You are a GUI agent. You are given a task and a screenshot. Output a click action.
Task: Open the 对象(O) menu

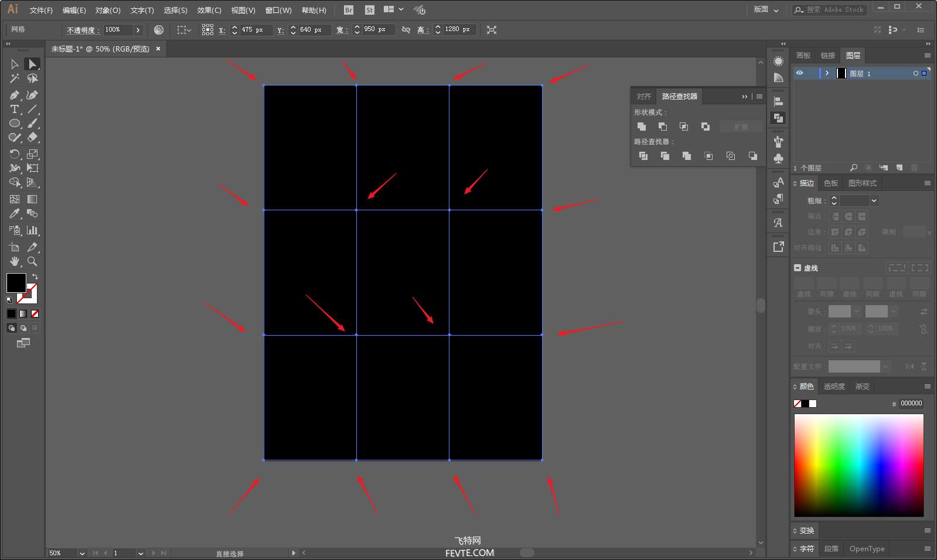click(108, 11)
